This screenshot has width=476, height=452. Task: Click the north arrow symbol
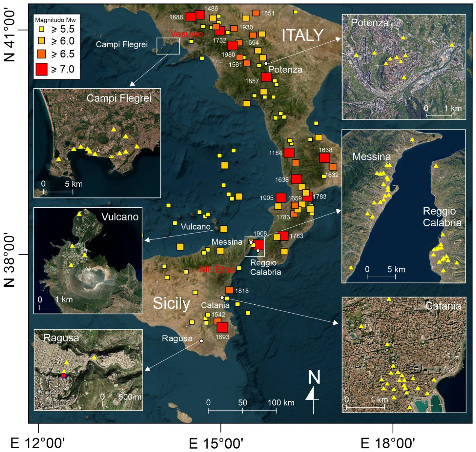[314, 392]
